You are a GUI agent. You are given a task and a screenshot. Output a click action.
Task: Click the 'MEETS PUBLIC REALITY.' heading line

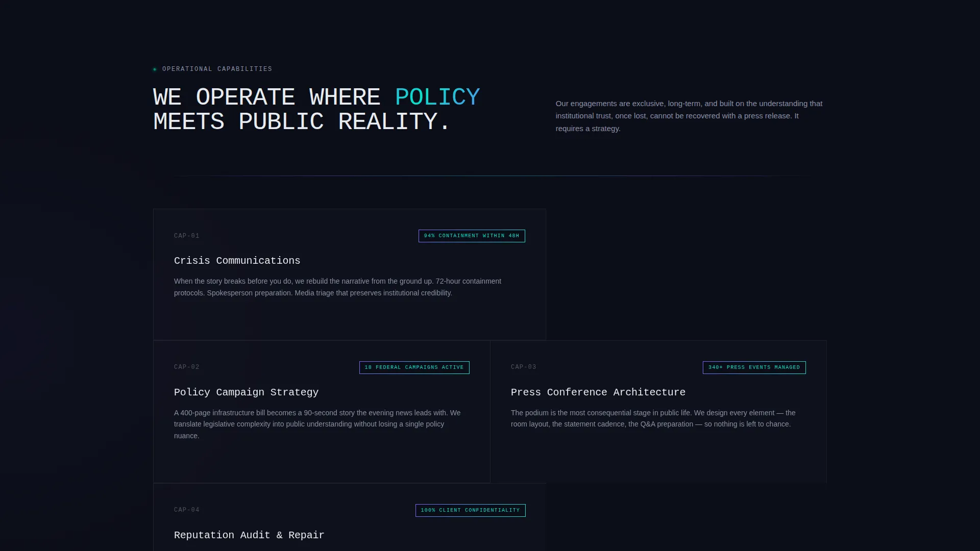click(x=302, y=121)
